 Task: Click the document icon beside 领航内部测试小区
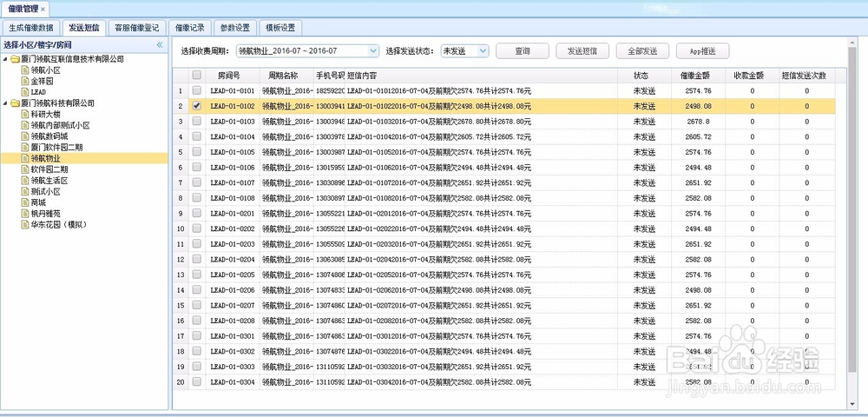click(25, 125)
